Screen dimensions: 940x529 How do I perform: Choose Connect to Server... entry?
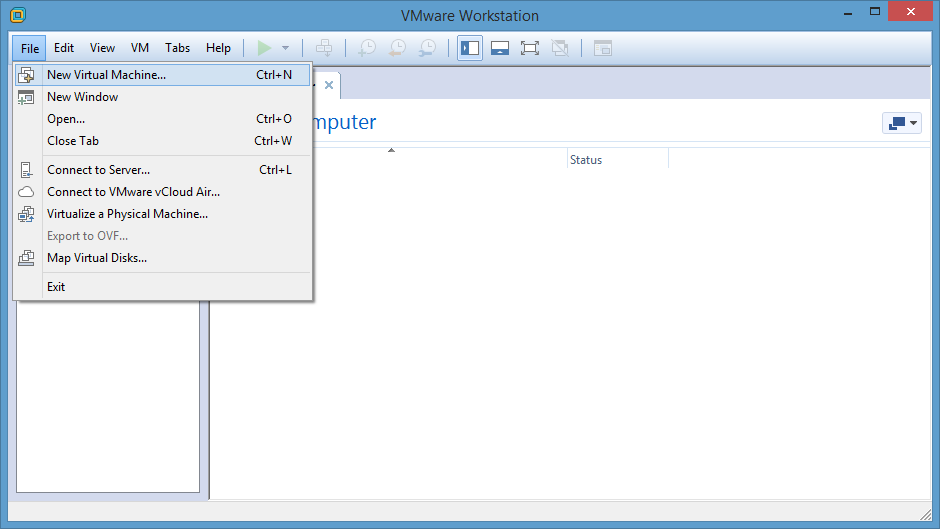click(162, 170)
